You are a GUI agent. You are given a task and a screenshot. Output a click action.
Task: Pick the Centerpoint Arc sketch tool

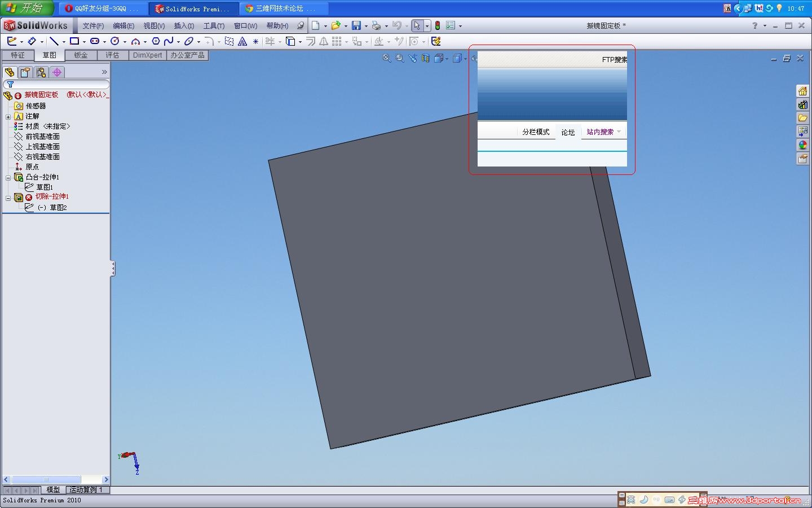coord(135,41)
